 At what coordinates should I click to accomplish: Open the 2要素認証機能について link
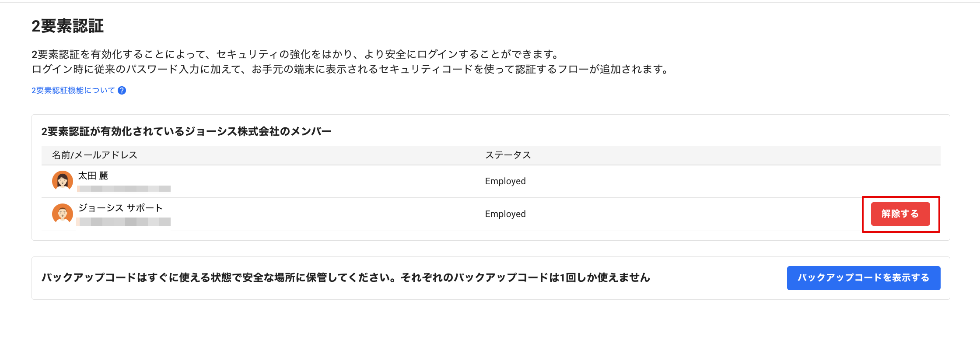[x=73, y=91]
